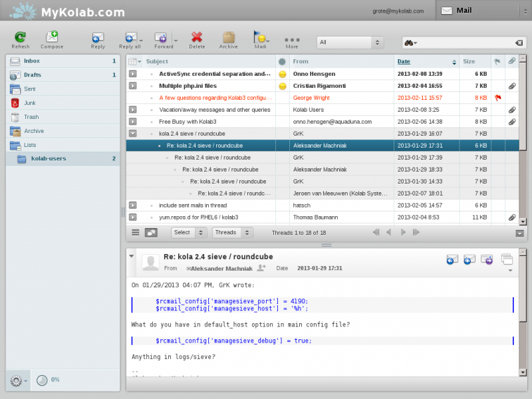This screenshot has height=399, width=532.
Task: Switch to the Mail task tab
Action: (x=477, y=11)
